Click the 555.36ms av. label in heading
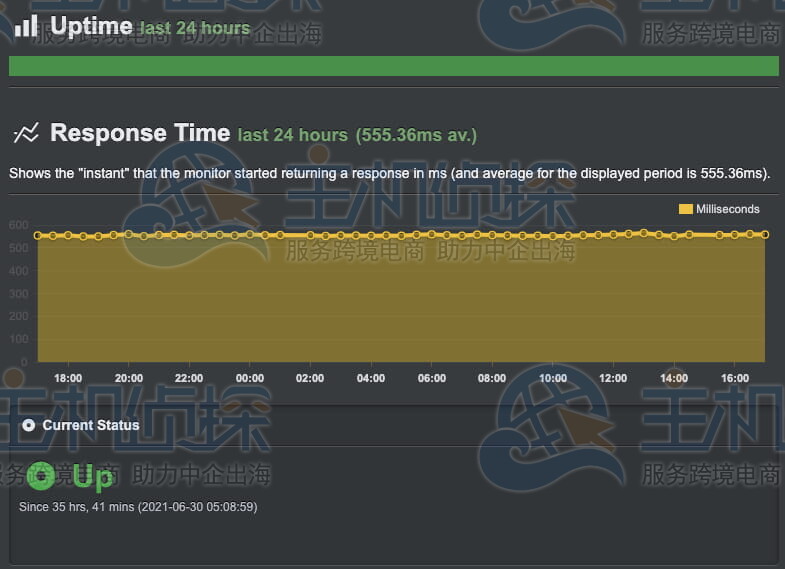The image size is (785, 569). click(416, 135)
